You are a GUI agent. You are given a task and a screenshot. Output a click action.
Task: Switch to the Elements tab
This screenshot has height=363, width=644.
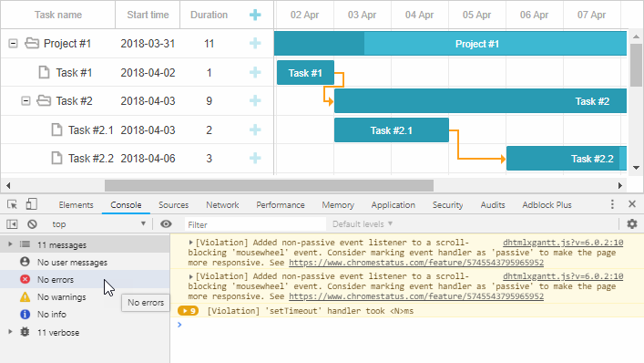76,204
